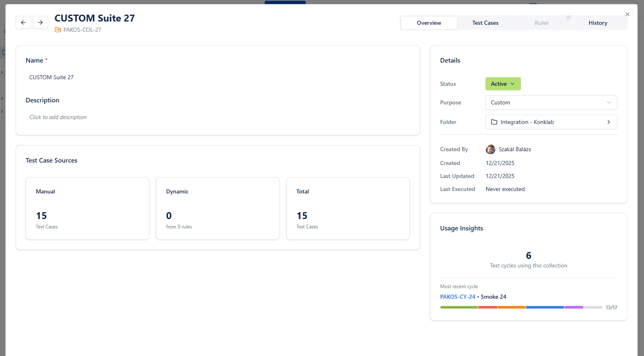This screenshot has width=644, height=356.
Task: Click the Smoke 24 cycle progress bar
Action: click(521, 307)
